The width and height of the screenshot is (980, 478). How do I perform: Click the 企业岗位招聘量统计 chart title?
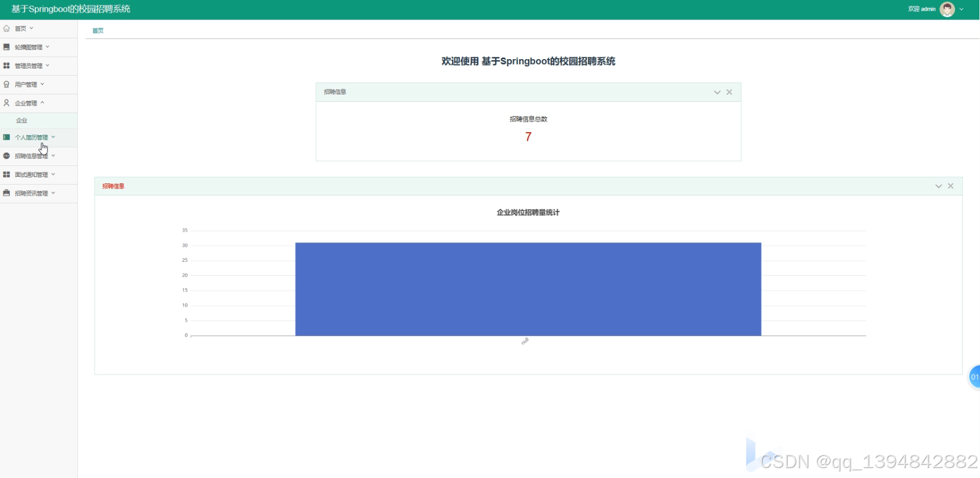point(528,212)
